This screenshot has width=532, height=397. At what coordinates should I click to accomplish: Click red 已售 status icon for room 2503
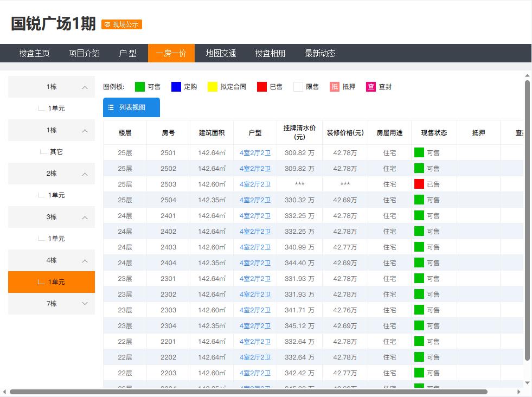pos(419,184)
